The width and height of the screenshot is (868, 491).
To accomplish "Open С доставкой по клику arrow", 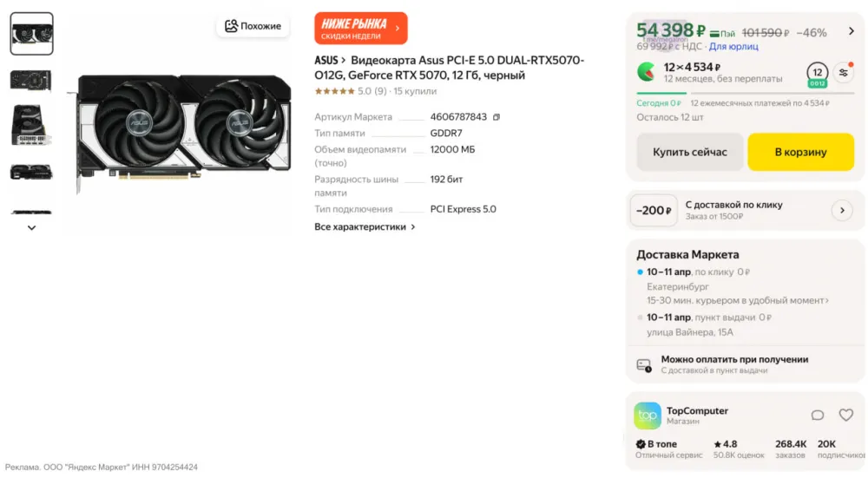I will [841, 210].
